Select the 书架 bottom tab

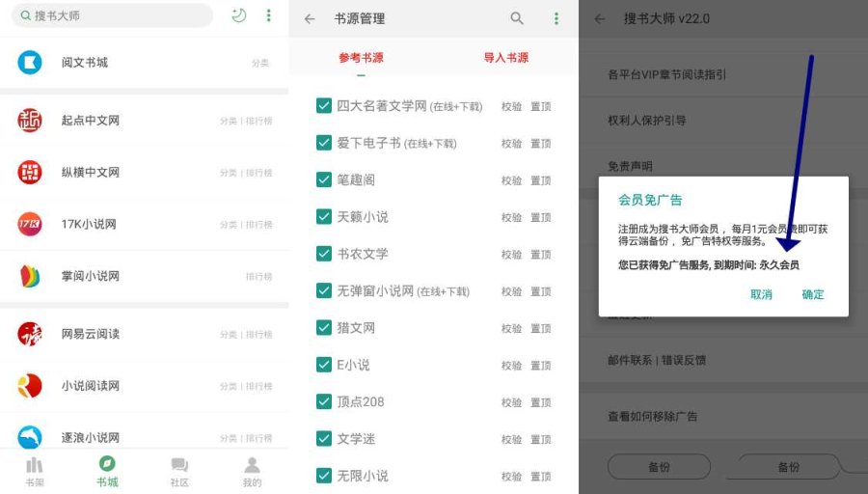point(35,472)
